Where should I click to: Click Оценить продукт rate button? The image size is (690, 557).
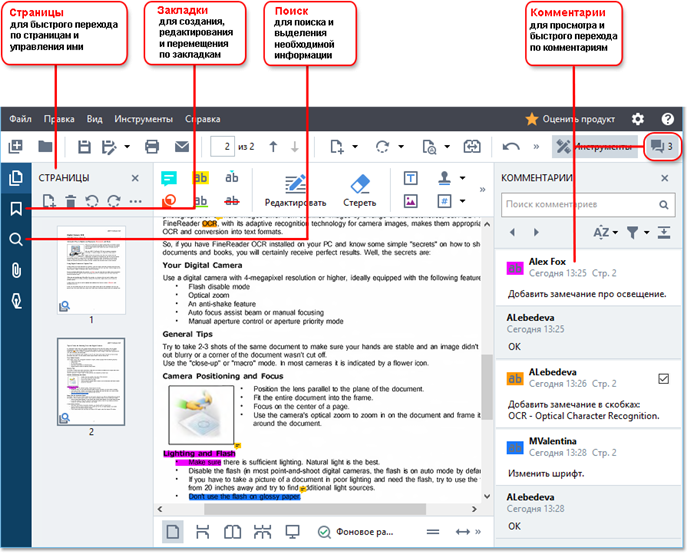pos(570,119)
